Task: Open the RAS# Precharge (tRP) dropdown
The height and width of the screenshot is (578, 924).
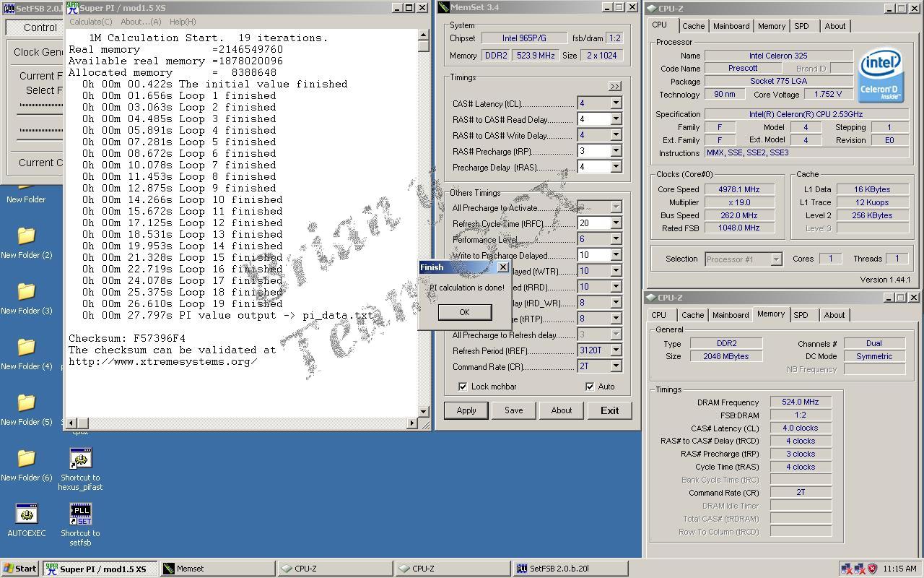Action: pyautogui.click(x=616, y=151)
